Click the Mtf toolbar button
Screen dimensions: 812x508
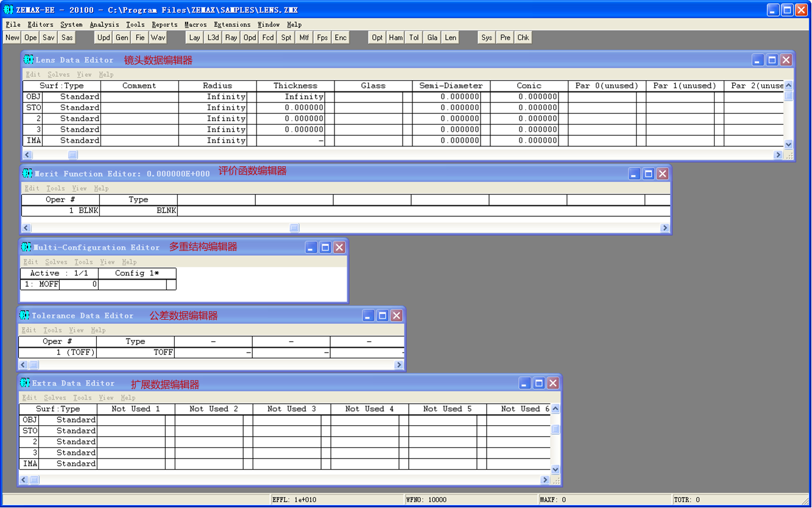pos(304,38)
